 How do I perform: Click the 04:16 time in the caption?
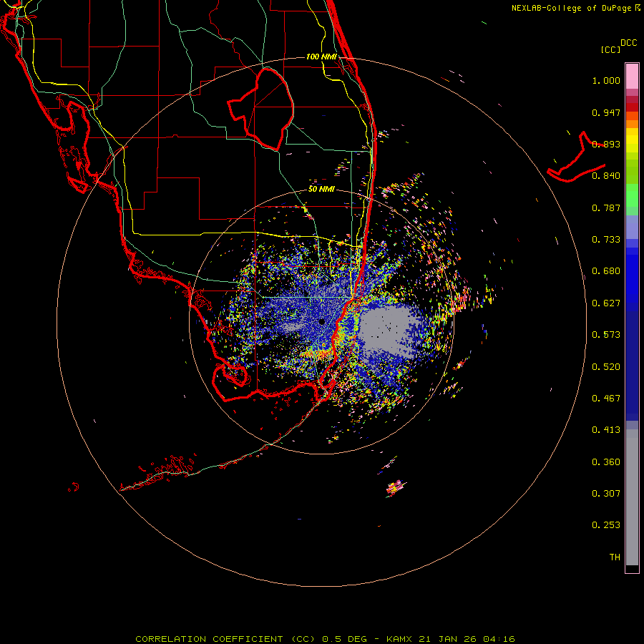499,639
